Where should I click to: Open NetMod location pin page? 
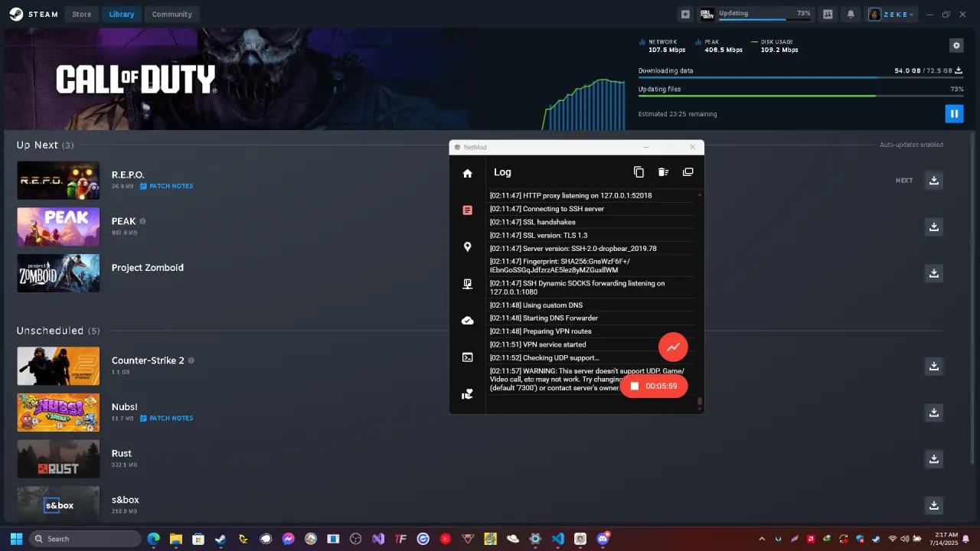(x=467, y=247)
